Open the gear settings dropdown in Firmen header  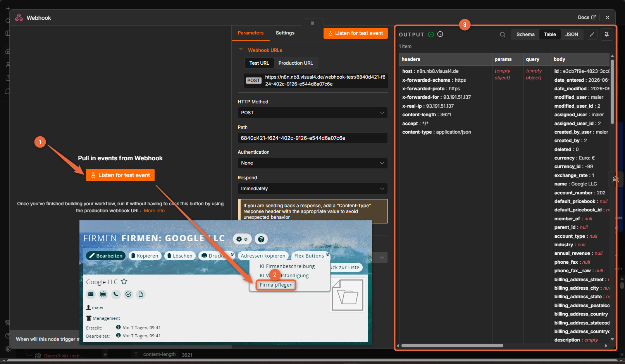coord(242,239)
